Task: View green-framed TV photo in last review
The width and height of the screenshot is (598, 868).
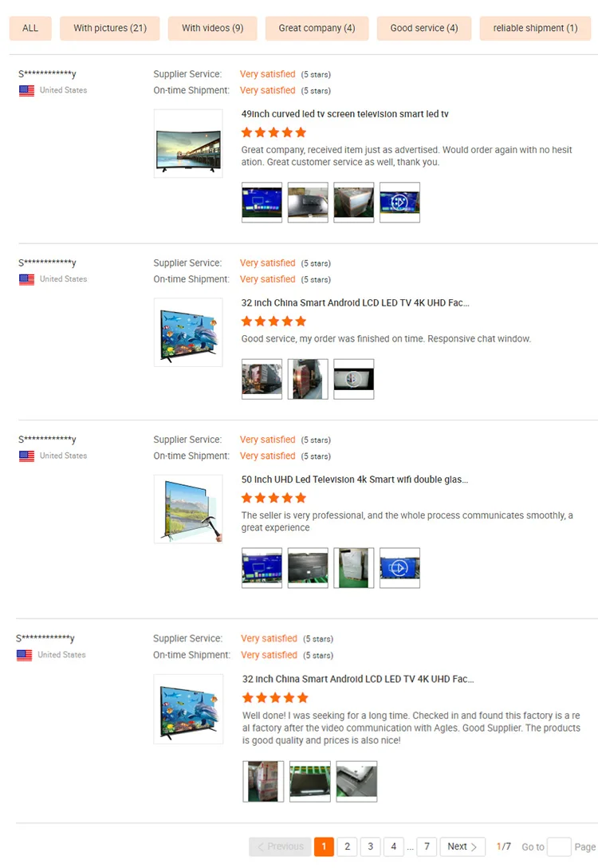Action: pos(310,781)
